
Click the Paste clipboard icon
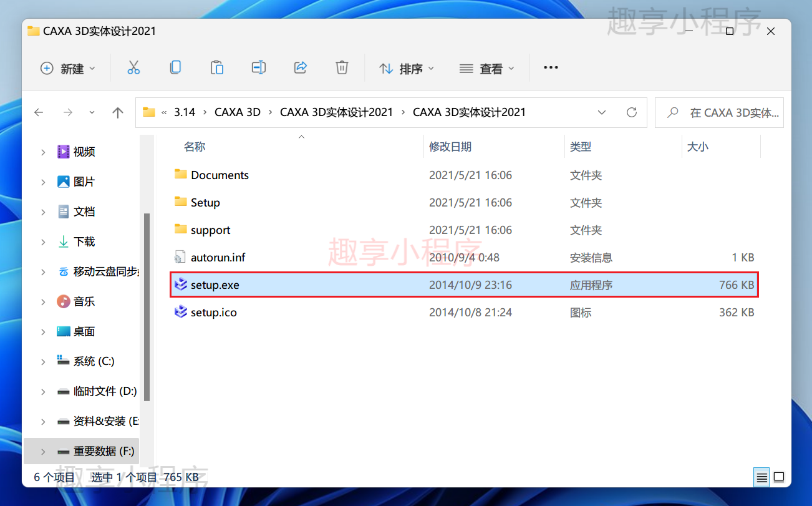click(x=217, y=67)
